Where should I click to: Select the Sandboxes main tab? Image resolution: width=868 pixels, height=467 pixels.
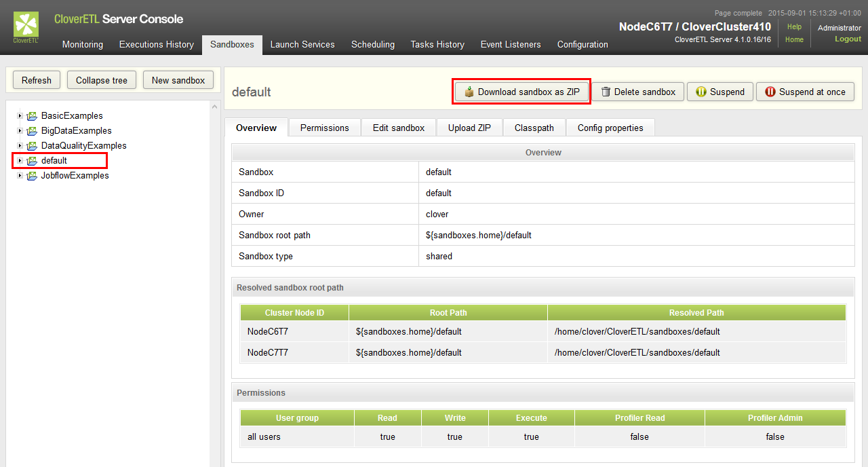click(x=232, y=44)
